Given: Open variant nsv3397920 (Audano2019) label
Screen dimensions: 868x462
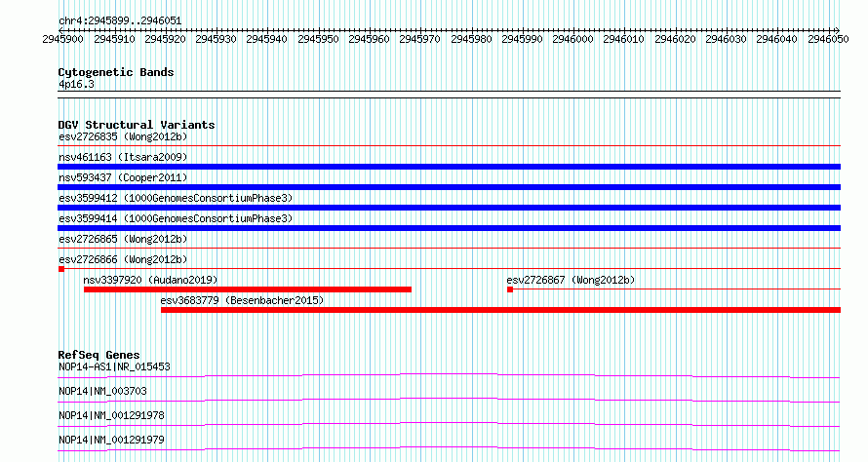Looking at the screenshot, I should [150, 280].
